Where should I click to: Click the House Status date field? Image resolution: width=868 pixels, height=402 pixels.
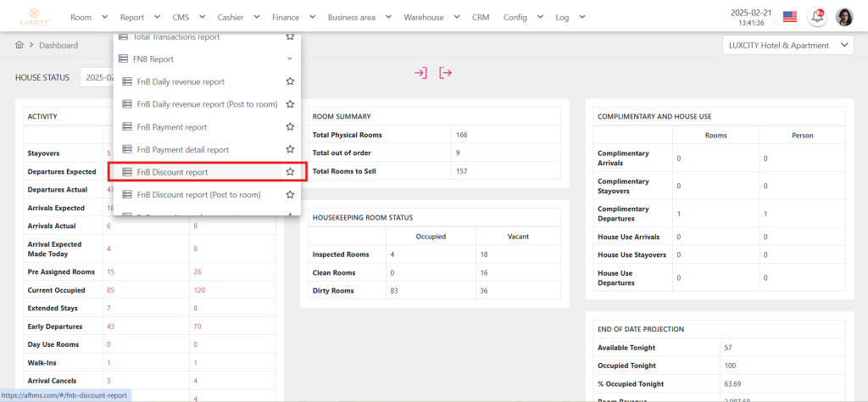click(x=97, y=77)
